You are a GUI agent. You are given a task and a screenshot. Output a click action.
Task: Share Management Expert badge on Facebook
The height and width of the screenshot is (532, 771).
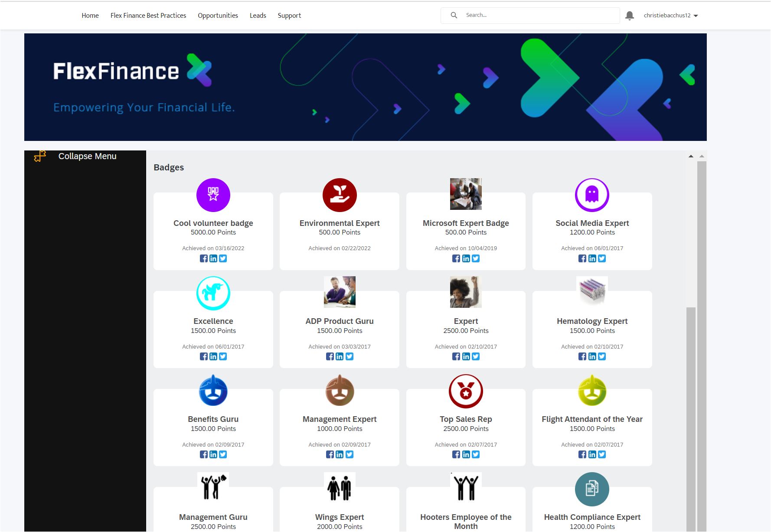[330, 454]
